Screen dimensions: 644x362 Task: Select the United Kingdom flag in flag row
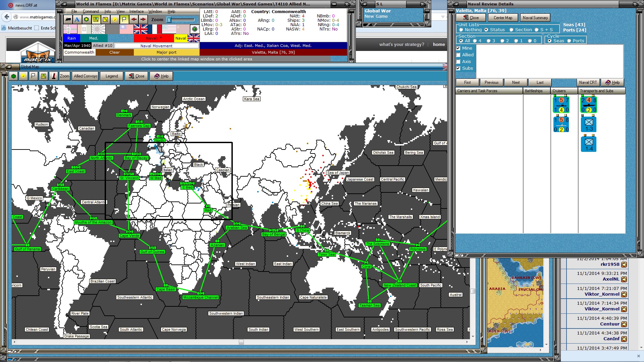pyautogui.click(x=141, y=29)
